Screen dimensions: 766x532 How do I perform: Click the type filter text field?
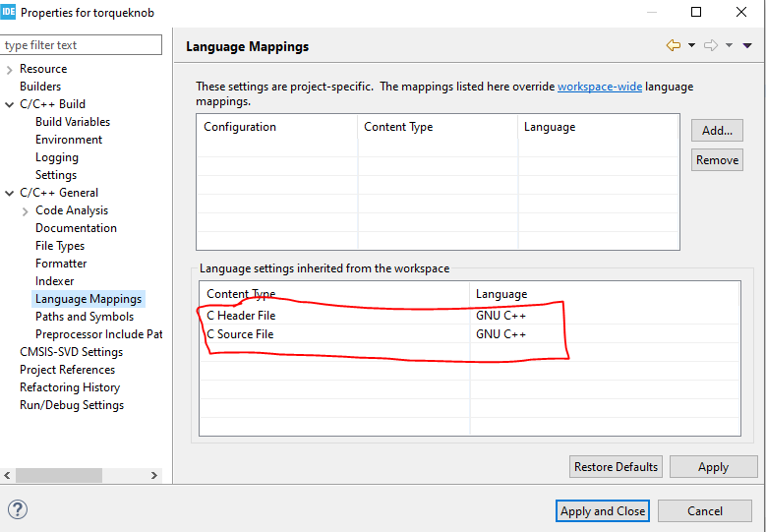point(81,45)
